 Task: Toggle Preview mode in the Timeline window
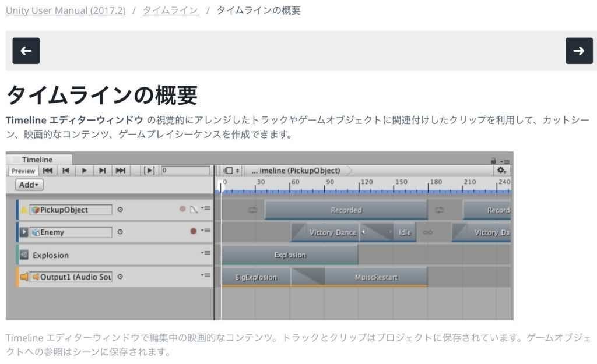[x=24, y=171]
